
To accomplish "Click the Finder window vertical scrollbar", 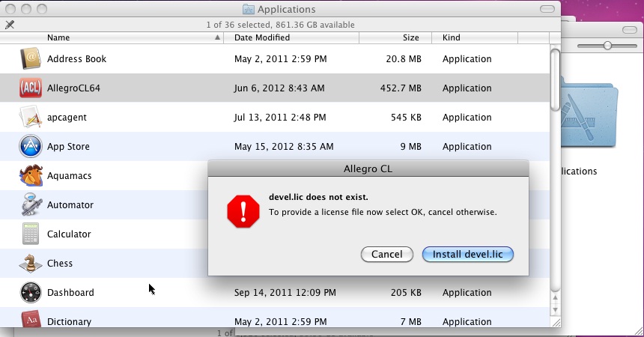I will (555, 82).
